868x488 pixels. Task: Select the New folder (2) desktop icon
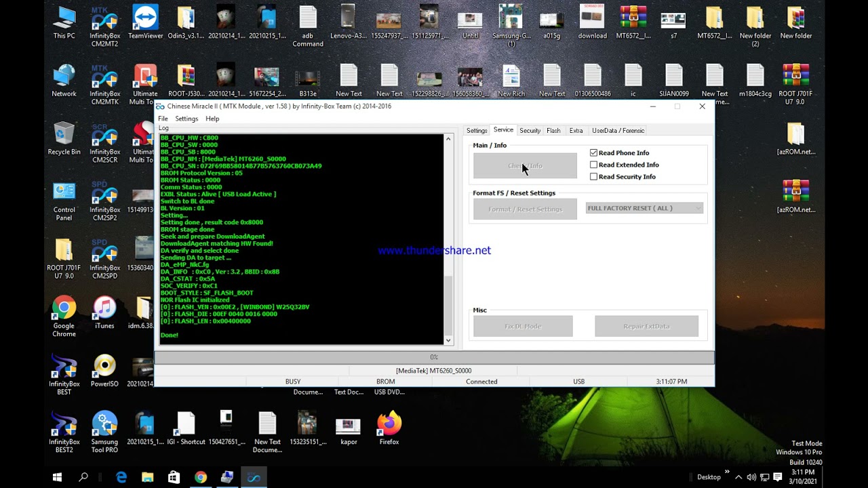[x=755, y=26]
